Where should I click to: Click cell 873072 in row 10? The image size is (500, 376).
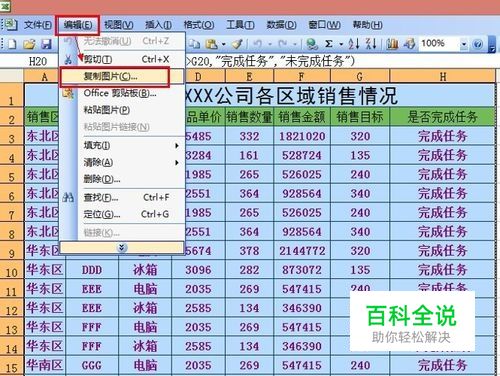(x=302, y=270)
